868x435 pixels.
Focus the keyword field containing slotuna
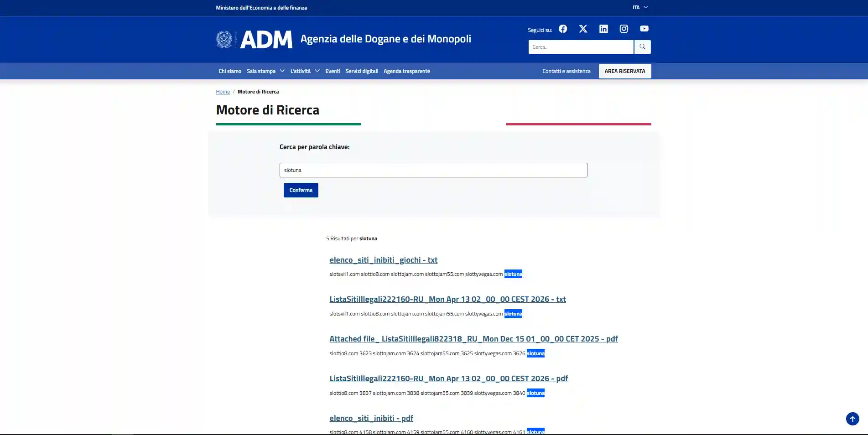pos(433,170)
